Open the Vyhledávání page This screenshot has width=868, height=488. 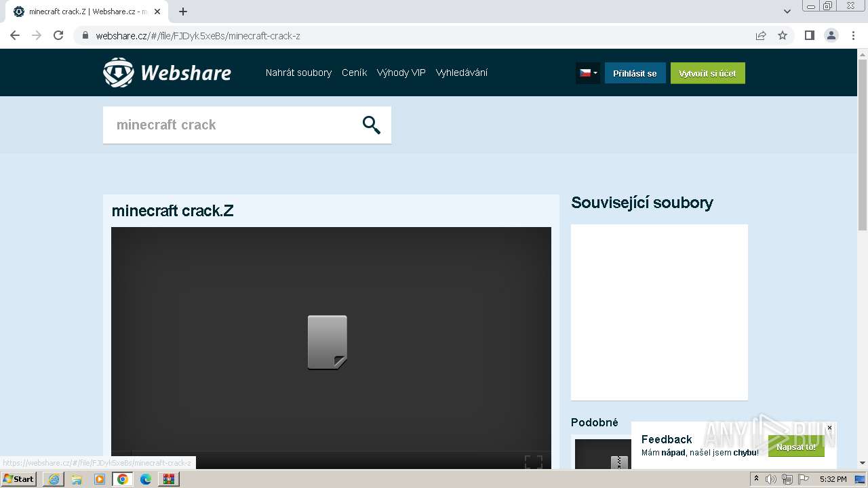pyautogui.click(x=462, y=73)
